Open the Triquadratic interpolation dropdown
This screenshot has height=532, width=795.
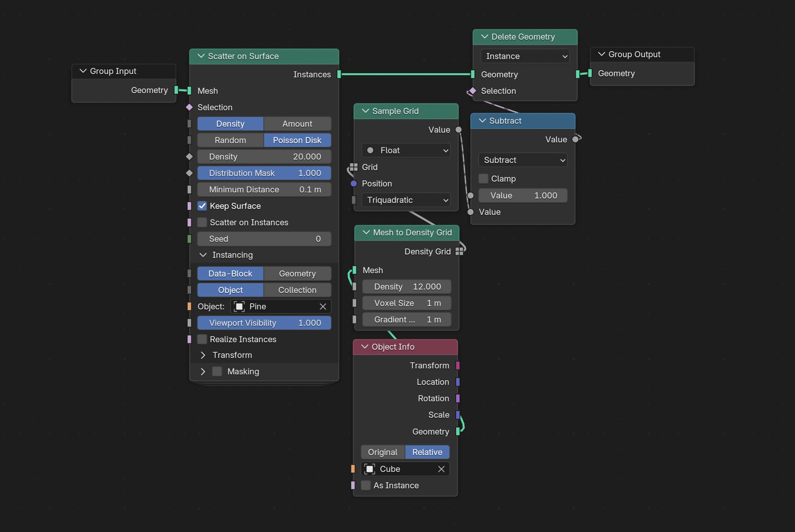pyautogui.click(x=406, y=200)
